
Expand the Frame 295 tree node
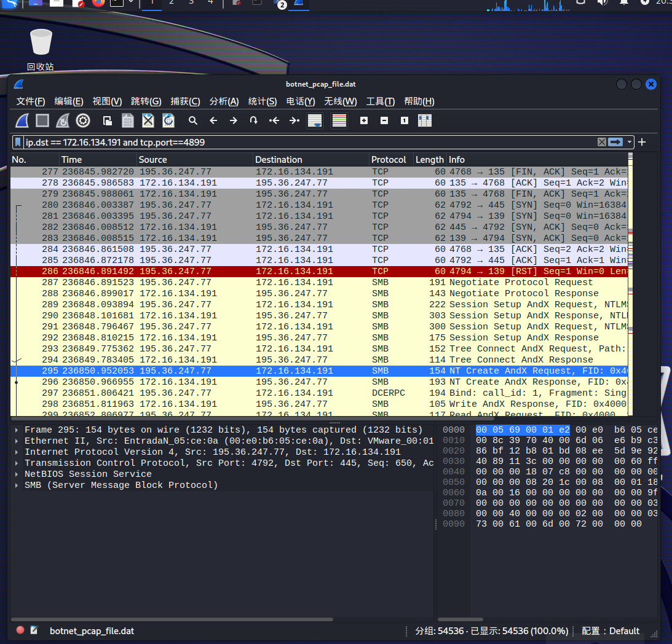(16, 430)
